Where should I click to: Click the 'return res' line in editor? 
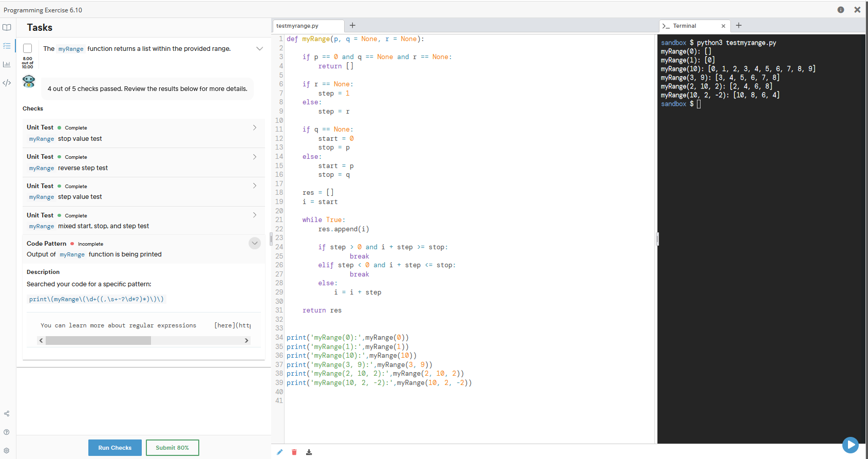pos(322,310)
